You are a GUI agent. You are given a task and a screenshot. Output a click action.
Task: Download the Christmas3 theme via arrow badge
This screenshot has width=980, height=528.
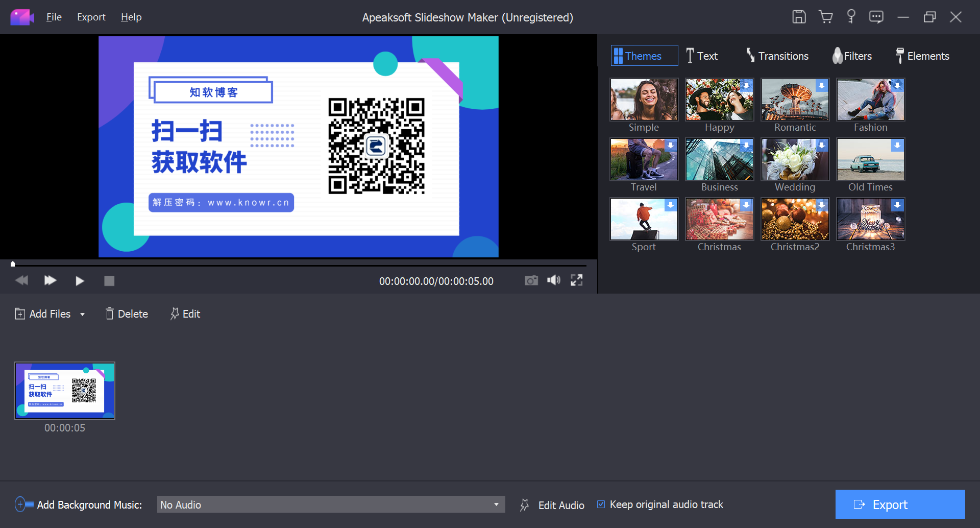point(897,205)
